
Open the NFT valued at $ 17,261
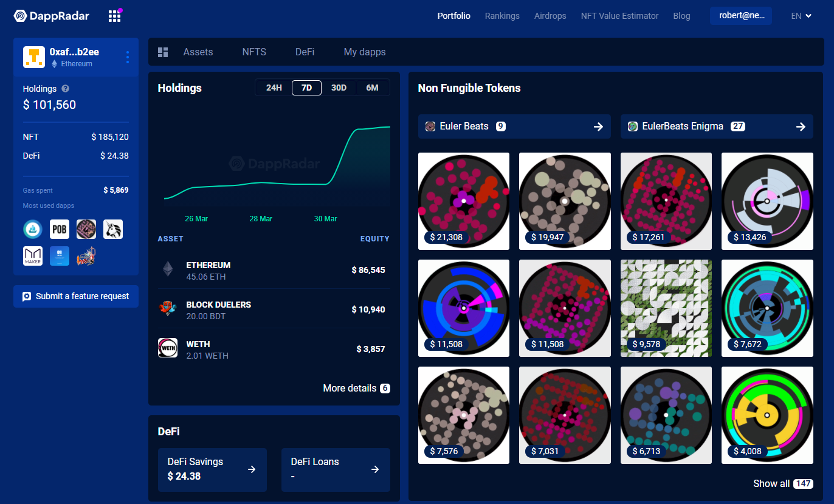click(x=666, y=201)
